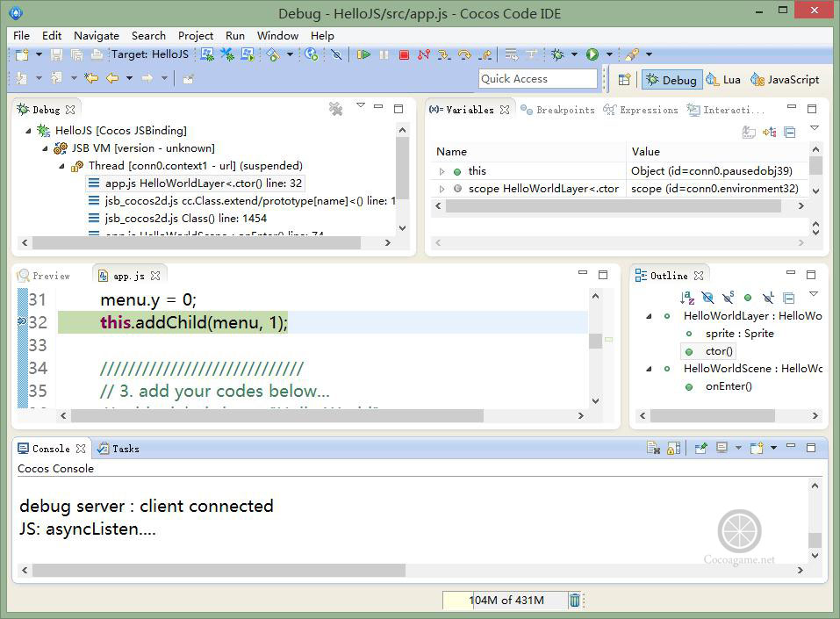Click the Resume debugging button
This screenshot has width=840, height=619.
[363, 54]
